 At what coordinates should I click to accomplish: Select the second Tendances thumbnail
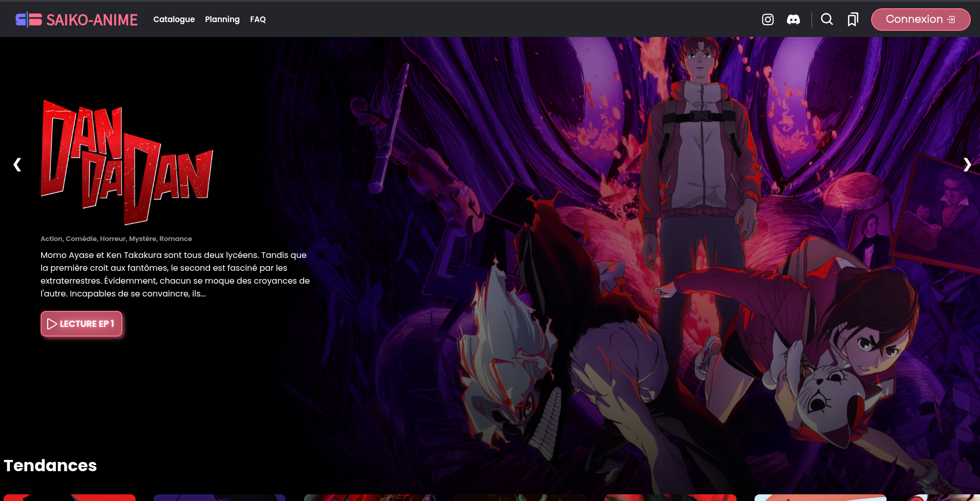pos(219,497)
